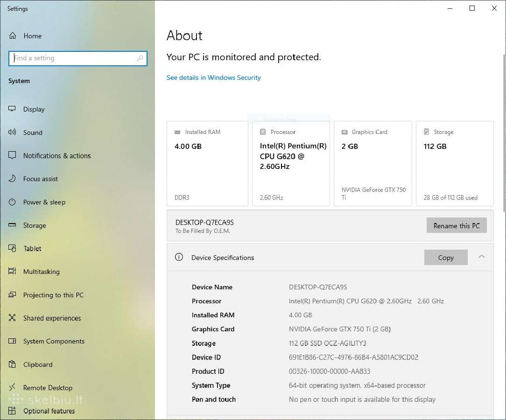Collapse the Device Specifications section
Image resolution: width=506 pixels, height=420 pixels.
point(481,257)
